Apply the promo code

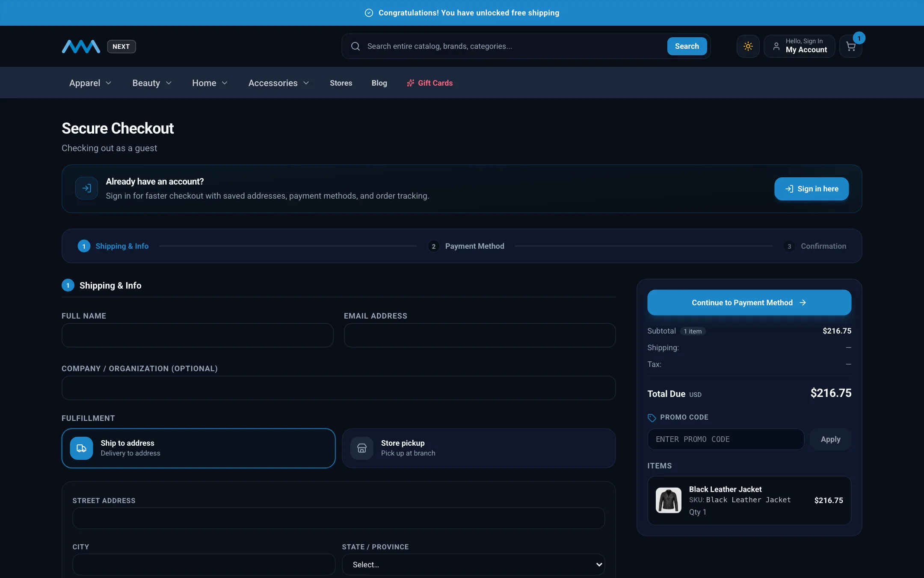pos(830,439)
